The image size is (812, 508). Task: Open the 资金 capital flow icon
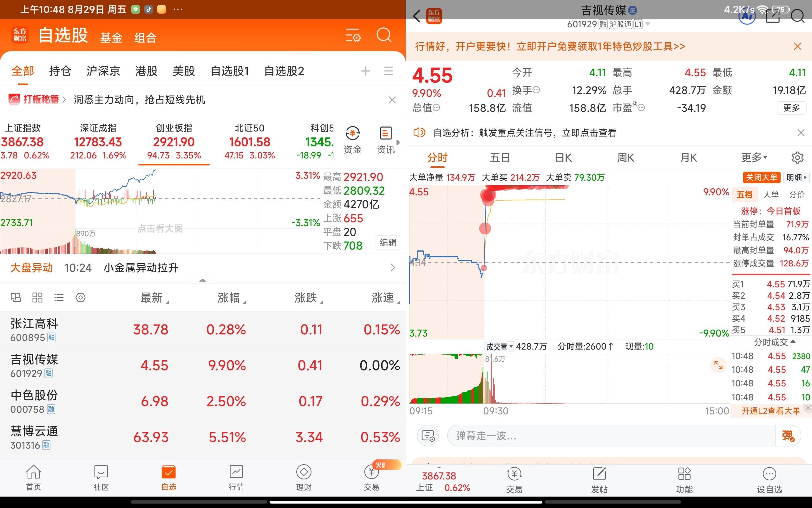[x=353, y=140]
